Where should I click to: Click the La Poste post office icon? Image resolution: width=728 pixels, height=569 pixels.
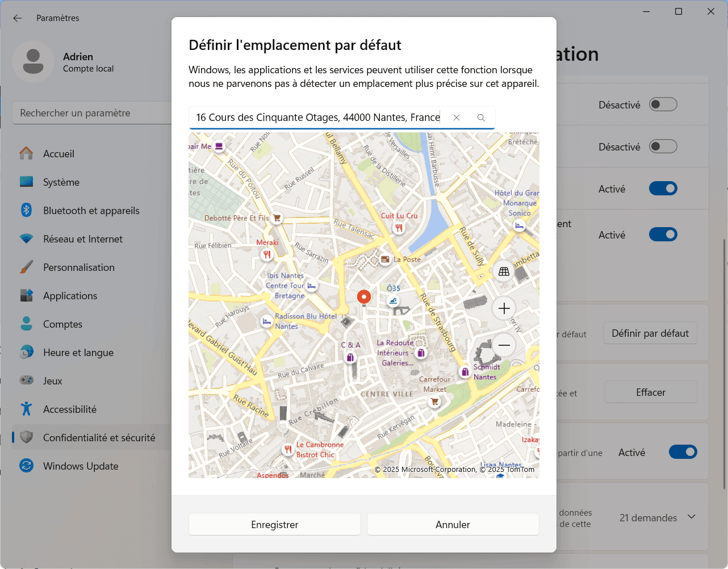386,260
